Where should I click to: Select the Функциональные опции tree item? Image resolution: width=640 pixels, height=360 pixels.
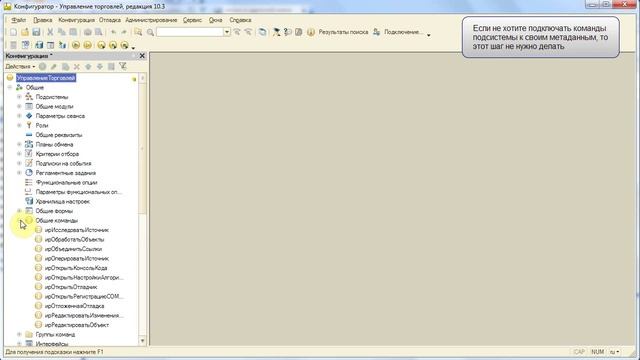pos(67,182)
